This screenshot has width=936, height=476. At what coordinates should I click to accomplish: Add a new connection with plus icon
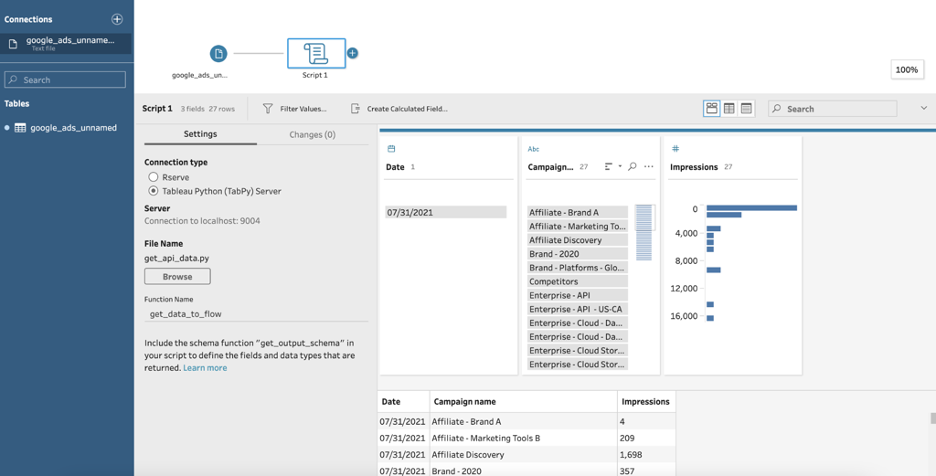coord(117,19)
